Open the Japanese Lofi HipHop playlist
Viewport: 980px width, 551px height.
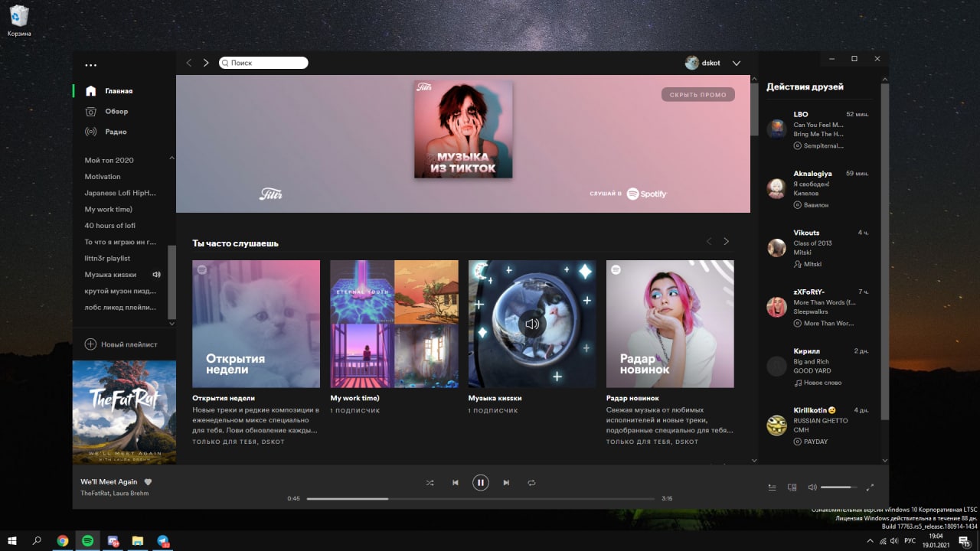point(120,193)
